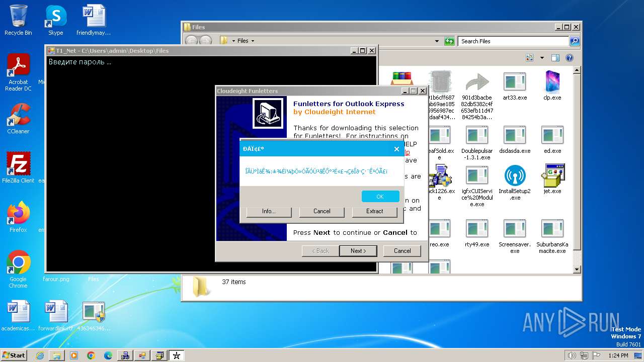644x362 pixels.
Task: Open Google Chrome desktop shortcut
Action: tap(18, 269)
